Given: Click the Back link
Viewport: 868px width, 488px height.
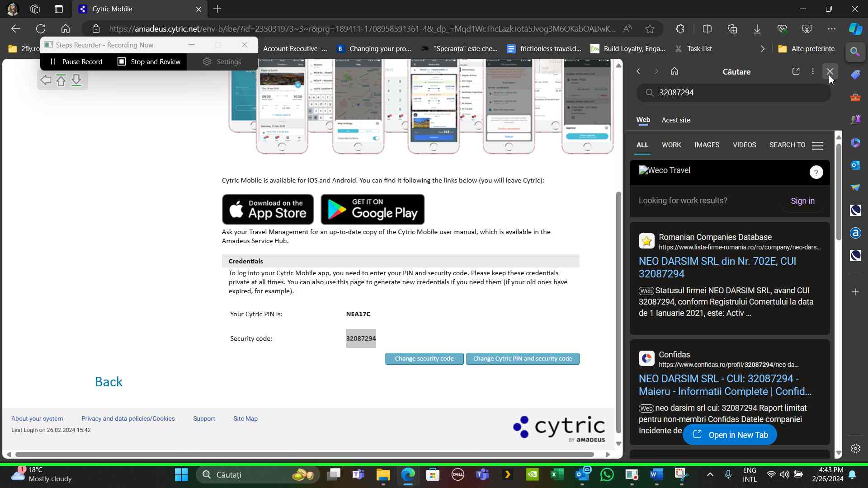Looking at the screenshot, I should click(108, 382).
